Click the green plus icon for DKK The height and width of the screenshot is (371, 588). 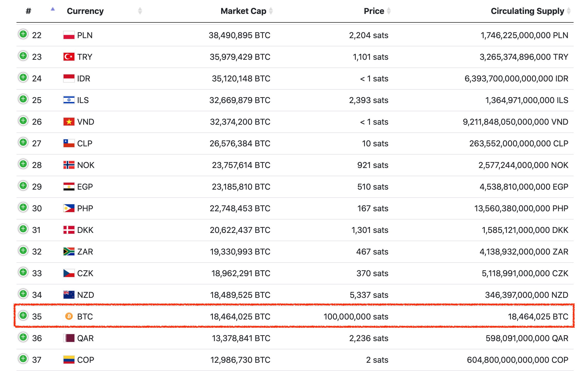(x=23, y=229)
